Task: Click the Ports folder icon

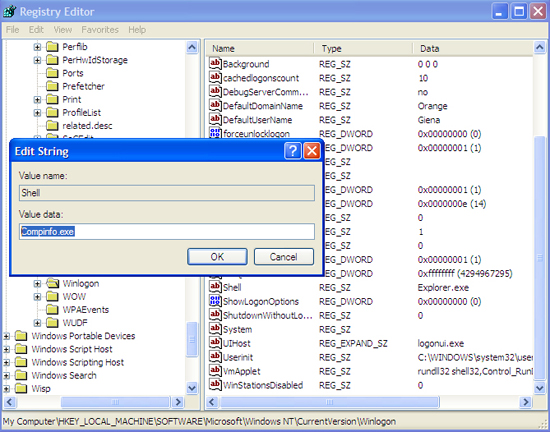Action: click(x=52, y=73)
